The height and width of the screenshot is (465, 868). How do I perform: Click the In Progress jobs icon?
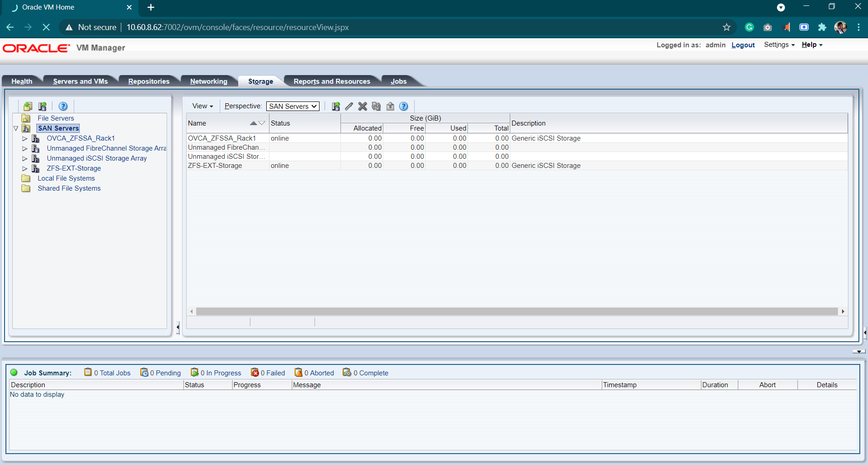(x=194, y=372)
